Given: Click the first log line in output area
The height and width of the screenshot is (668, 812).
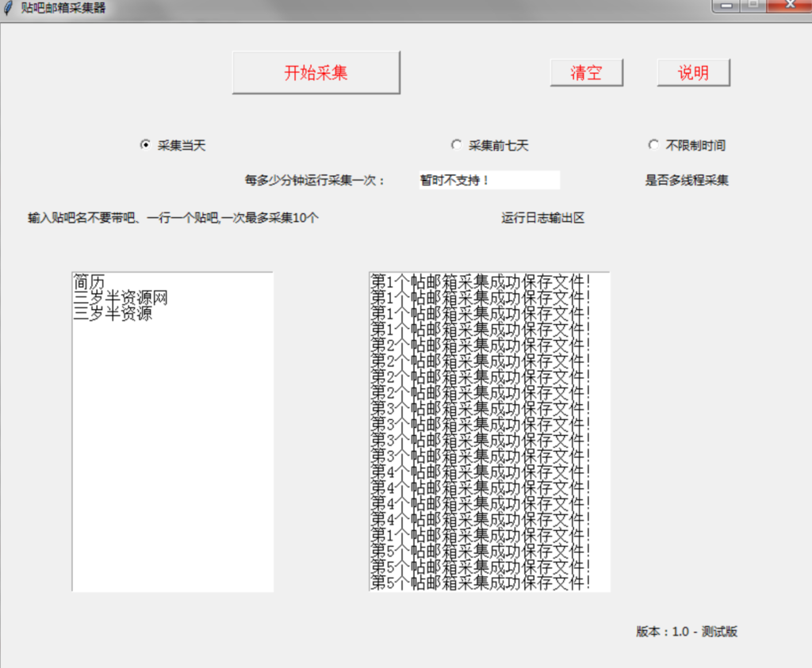Looking at the screenshot, I should (x=481, y=281).
